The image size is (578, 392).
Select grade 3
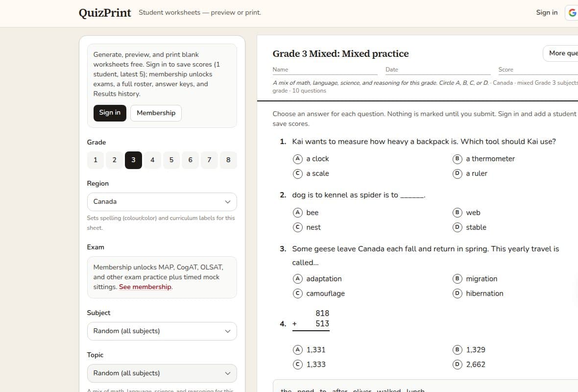133,160
